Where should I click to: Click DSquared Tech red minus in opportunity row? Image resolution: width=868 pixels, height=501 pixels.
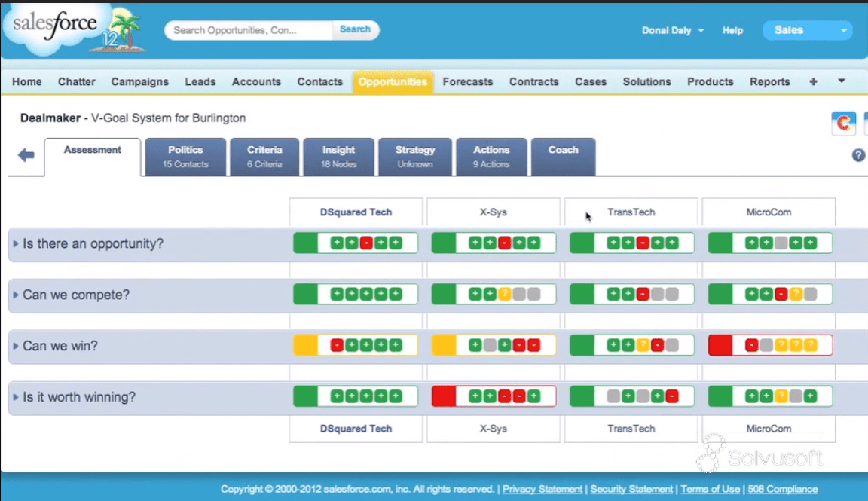click(x=366, y=243)
